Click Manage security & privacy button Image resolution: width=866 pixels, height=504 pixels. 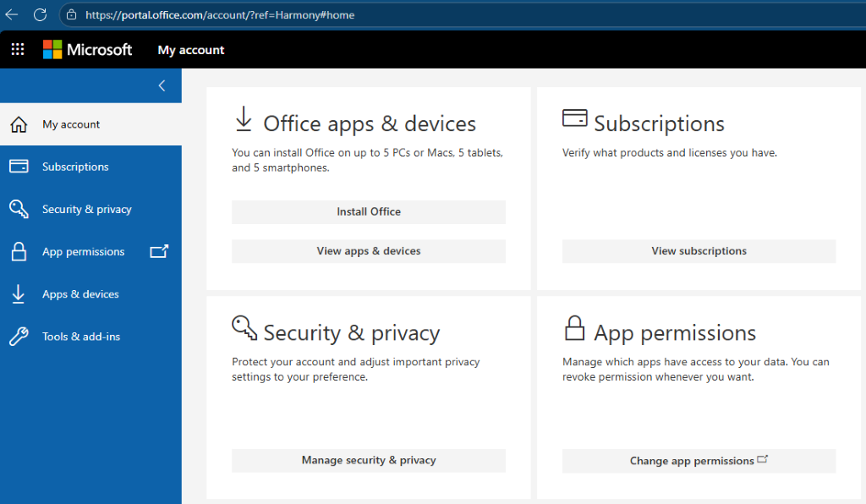pyautogui.click(x=369, y=460)
